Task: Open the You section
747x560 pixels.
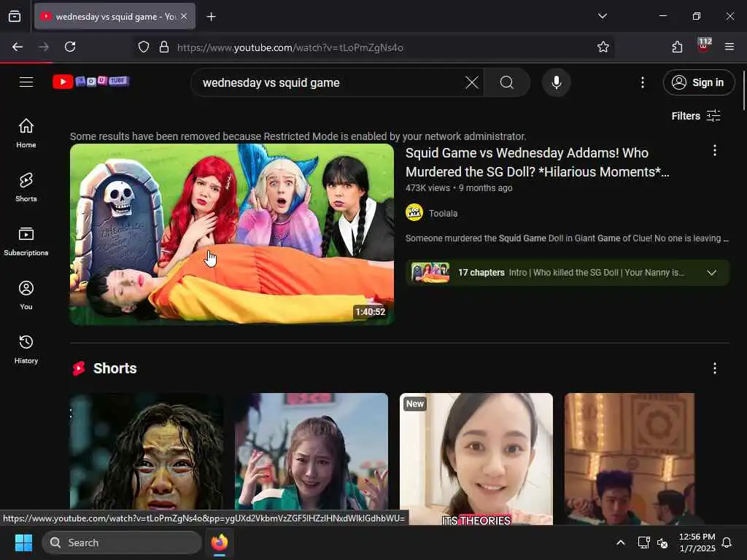Action: [x=26, y=295]
